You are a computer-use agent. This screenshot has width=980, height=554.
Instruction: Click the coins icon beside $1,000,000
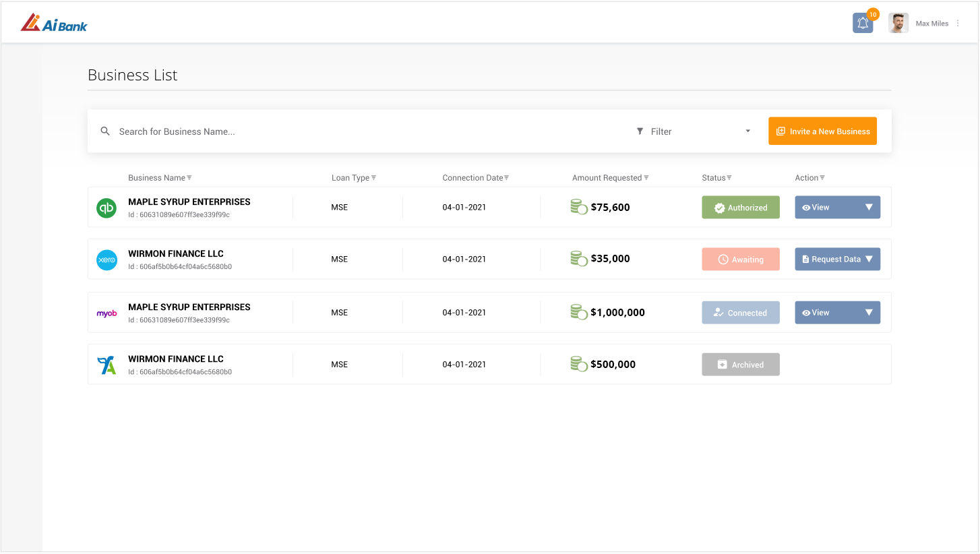click(x=579, y=312)
